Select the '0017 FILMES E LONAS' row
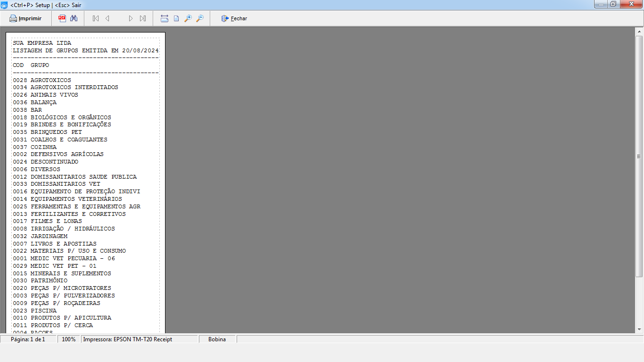Viewport: 644px width, 362px height. [x=48, y=221]
